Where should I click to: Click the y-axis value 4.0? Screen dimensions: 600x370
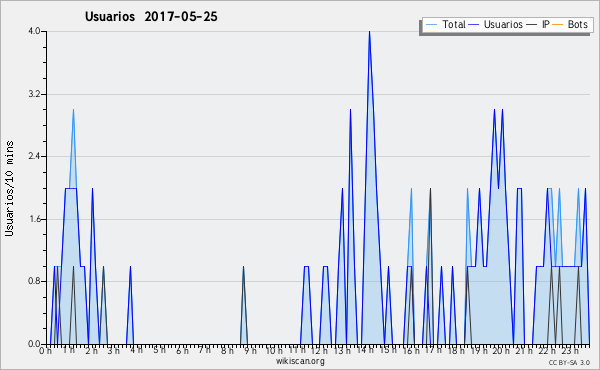34,31
